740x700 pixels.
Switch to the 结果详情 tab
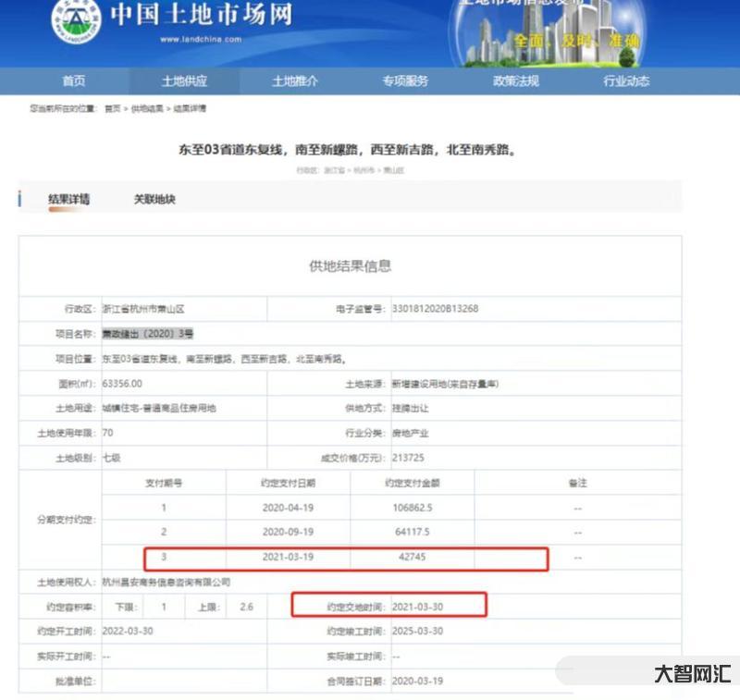point(68,199)
